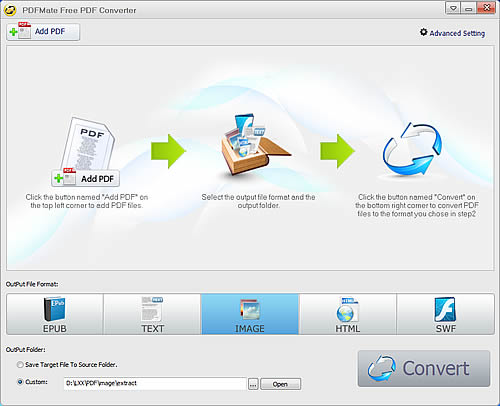Viewport: 500px width, 406px height.
Task: Browse for folder with the ... button
Action: click(x=253, y=384)
